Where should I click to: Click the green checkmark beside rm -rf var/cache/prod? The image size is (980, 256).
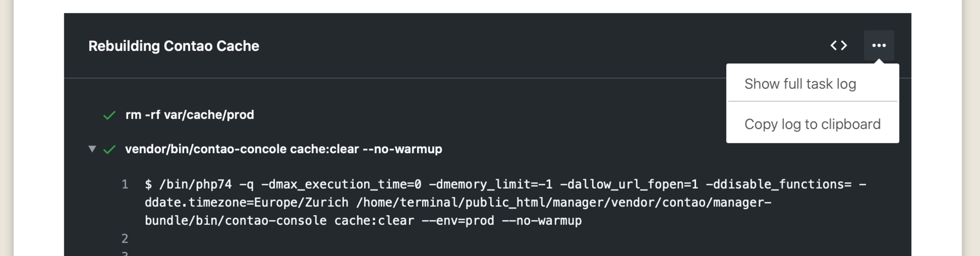coord(109,115)
